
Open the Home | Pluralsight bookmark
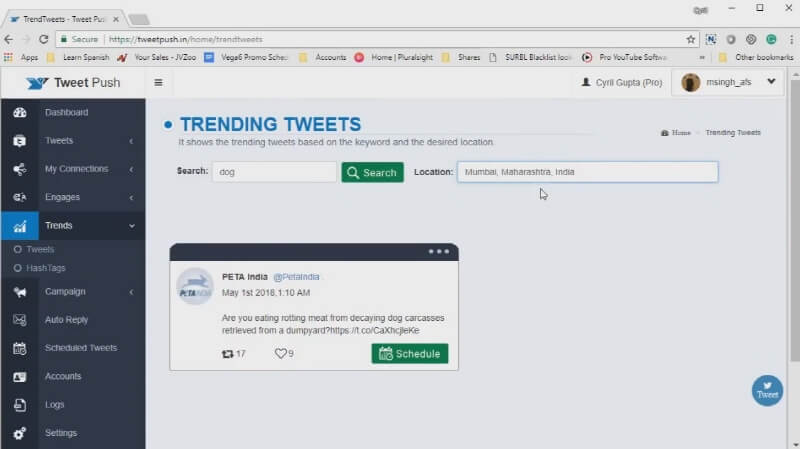point(394,58)
